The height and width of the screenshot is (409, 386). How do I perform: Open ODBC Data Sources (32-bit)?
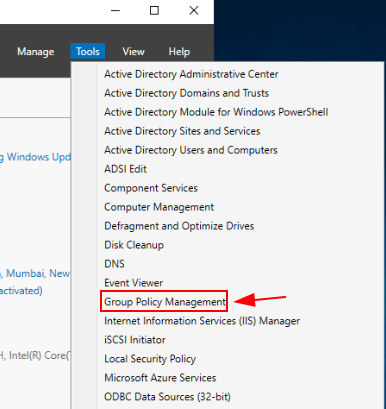(167, 397)
